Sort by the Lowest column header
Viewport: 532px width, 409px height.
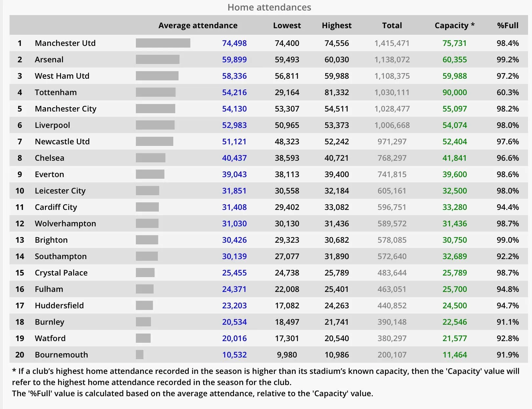point(287,25)
